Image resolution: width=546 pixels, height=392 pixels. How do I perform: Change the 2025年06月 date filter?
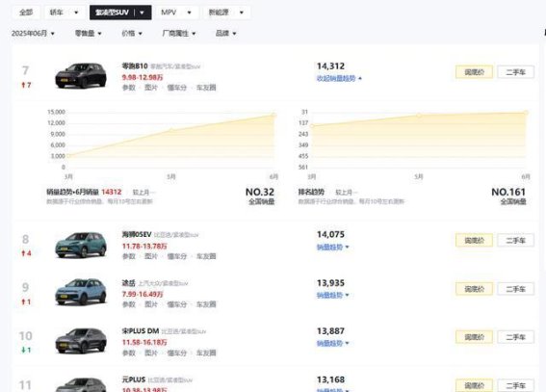33,34
